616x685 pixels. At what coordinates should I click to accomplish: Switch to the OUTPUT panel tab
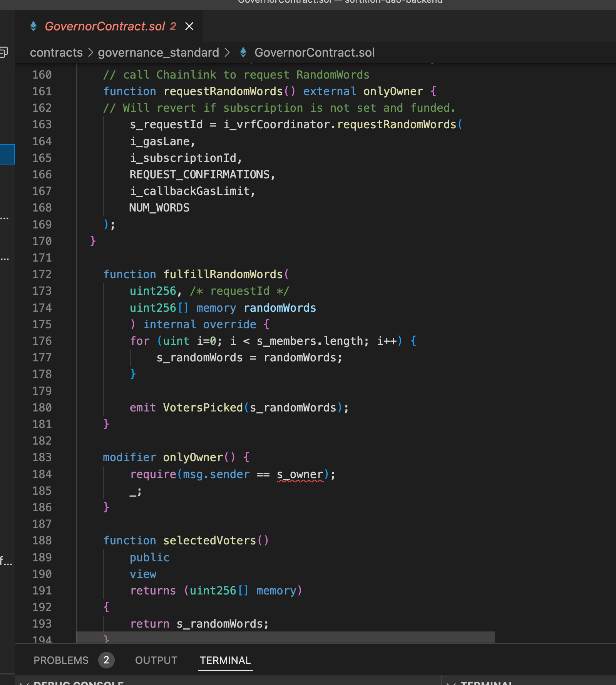(156, 660)
